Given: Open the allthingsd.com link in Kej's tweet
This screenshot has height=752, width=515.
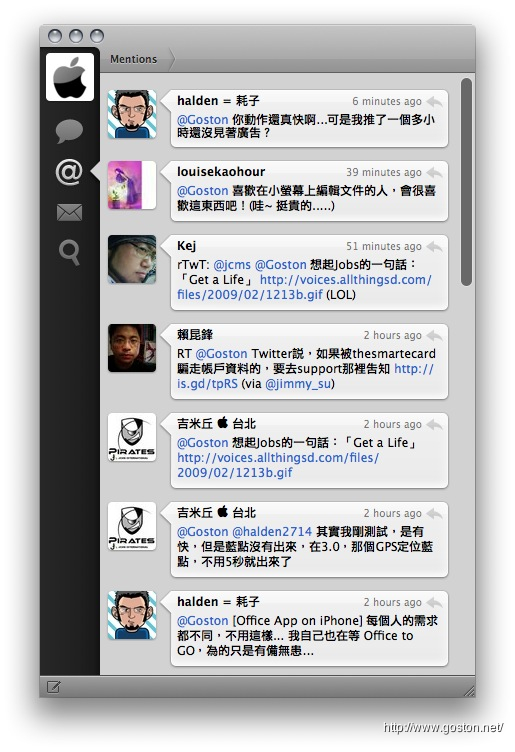Looking at the screenshot, I should coord(304,287).
